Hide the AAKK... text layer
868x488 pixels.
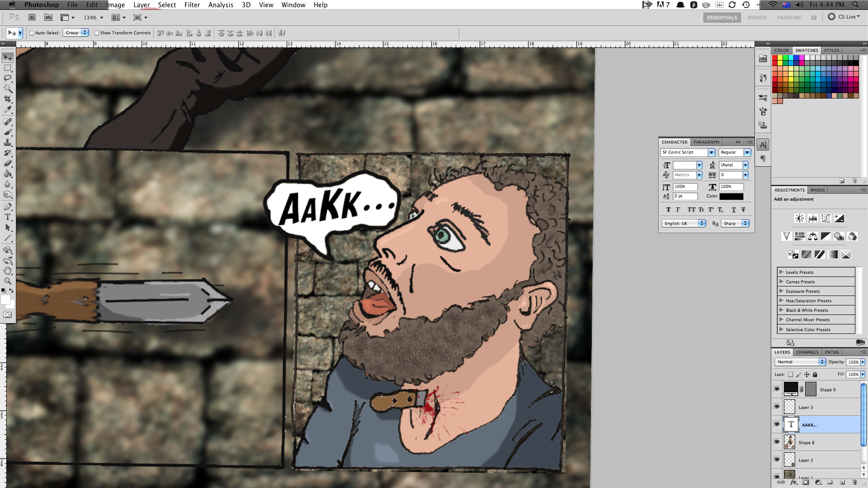coord(777,424)
